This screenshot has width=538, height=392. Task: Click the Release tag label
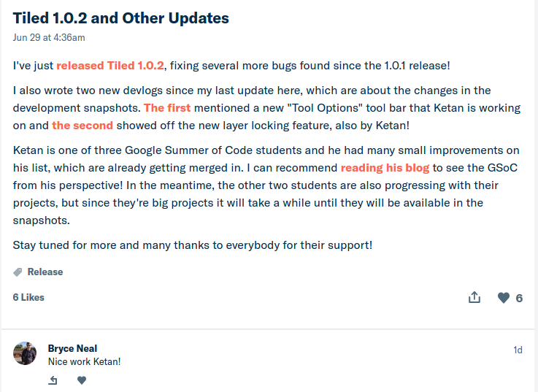coord(45,272)
